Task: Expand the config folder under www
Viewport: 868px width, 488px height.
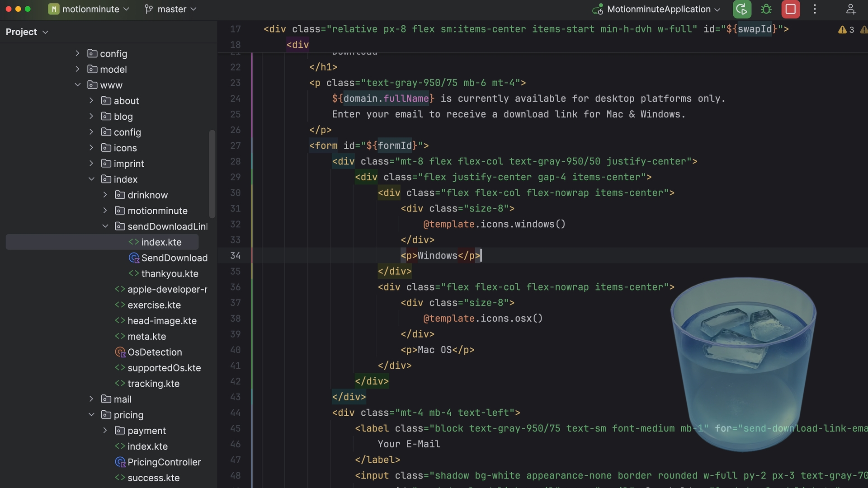Action: 91,132
